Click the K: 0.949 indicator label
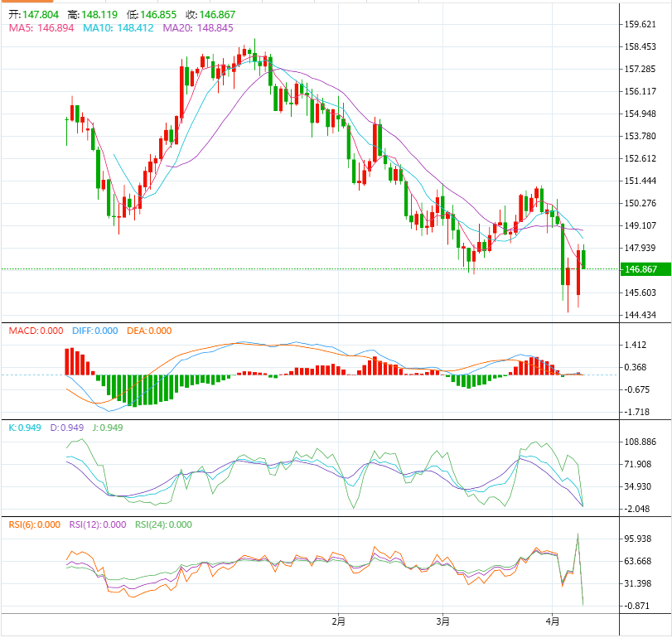 (25, 428)
